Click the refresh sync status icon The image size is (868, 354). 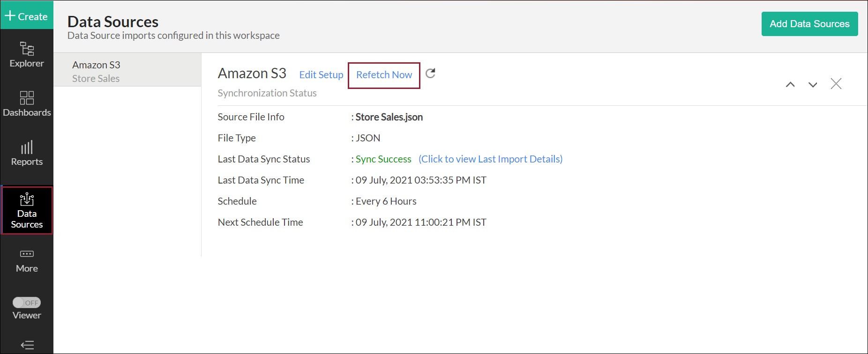[x=430, y=74]
